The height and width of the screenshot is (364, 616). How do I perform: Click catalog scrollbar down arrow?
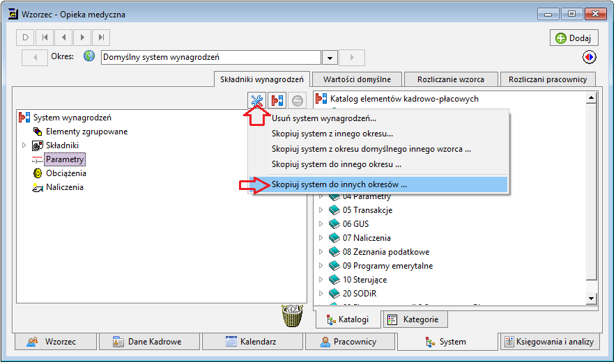tap(591, 299)
